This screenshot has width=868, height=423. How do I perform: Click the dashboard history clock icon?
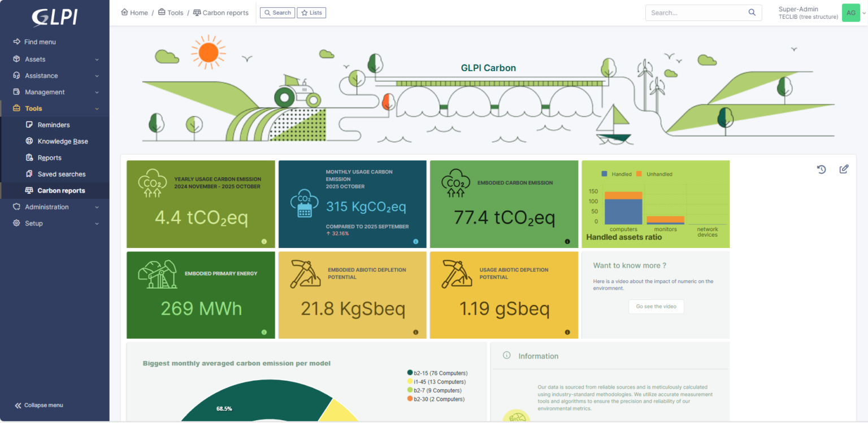tap(822, 169)
